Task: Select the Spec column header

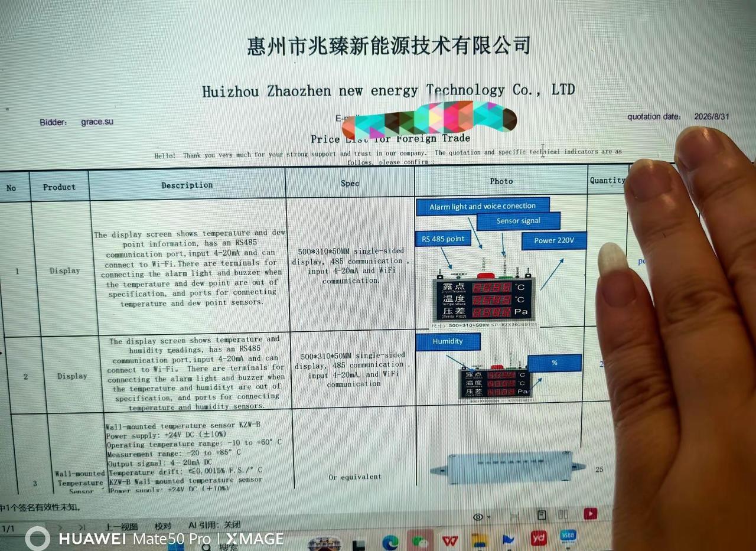Action: (350, 184)
